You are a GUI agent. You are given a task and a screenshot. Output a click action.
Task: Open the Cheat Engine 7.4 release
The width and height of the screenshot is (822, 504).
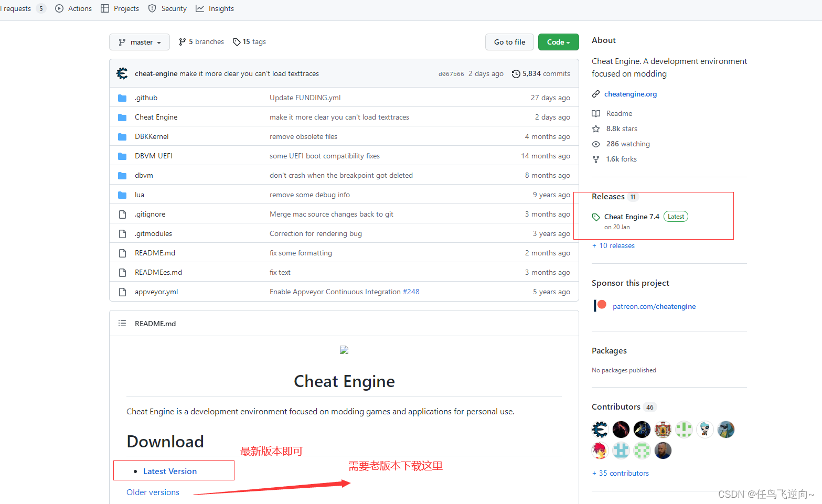pos(632,217)
